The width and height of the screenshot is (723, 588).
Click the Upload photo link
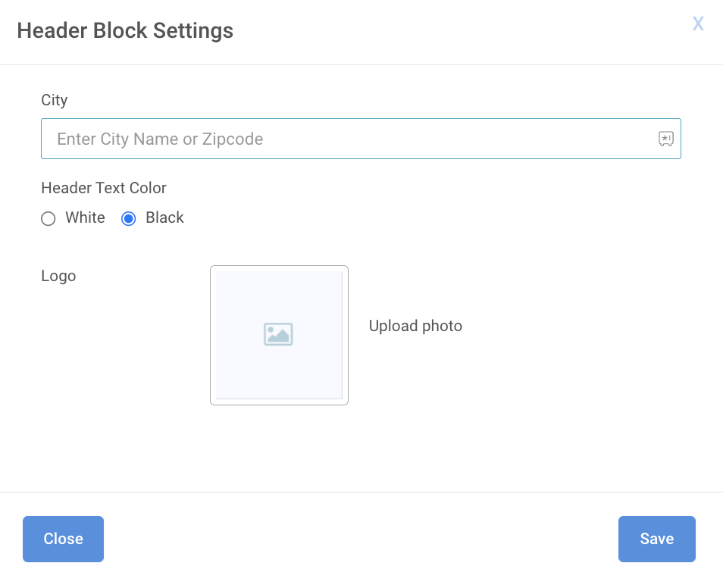415,326
